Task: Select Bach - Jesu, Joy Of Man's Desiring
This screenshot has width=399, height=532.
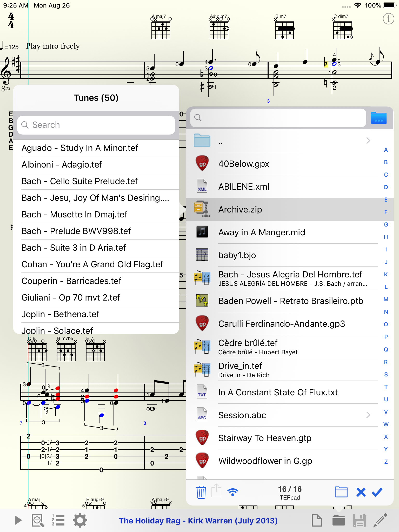Action: 96,198
